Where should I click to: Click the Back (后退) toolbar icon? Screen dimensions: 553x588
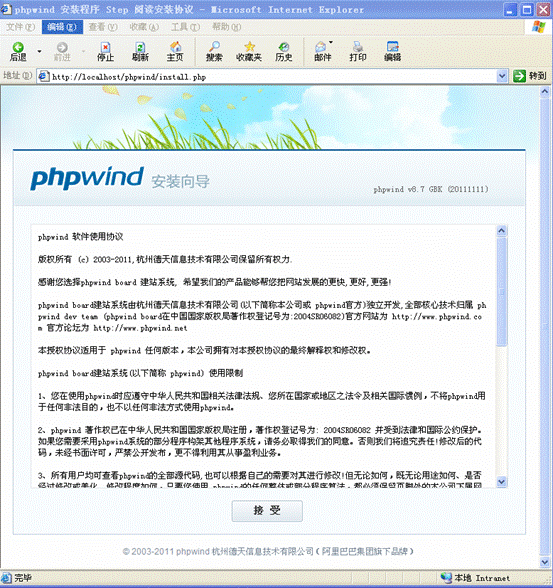click(x=18, y=51)
